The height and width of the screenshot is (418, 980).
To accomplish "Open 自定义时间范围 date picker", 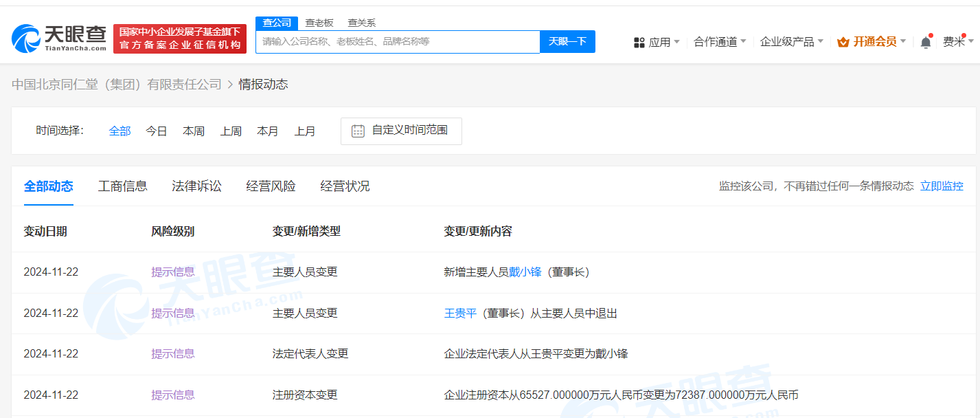I will point(401,131).
